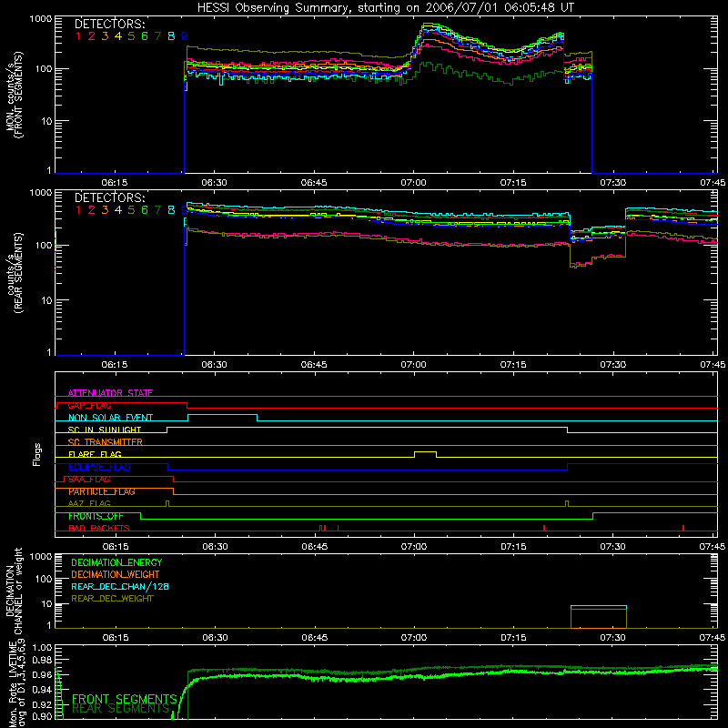This screenshot has height=728, width=728.
Task: Click the front segments counts/s axis title
Action: [15, 95]
